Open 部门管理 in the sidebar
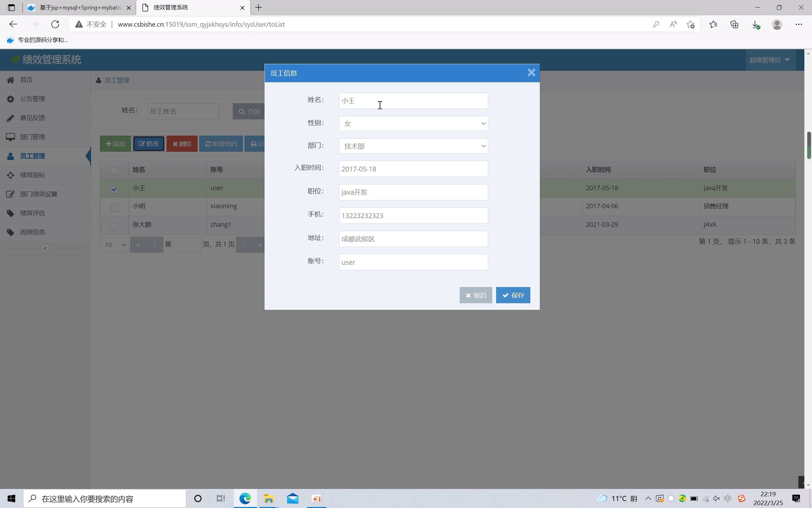 tap(45, 137)
